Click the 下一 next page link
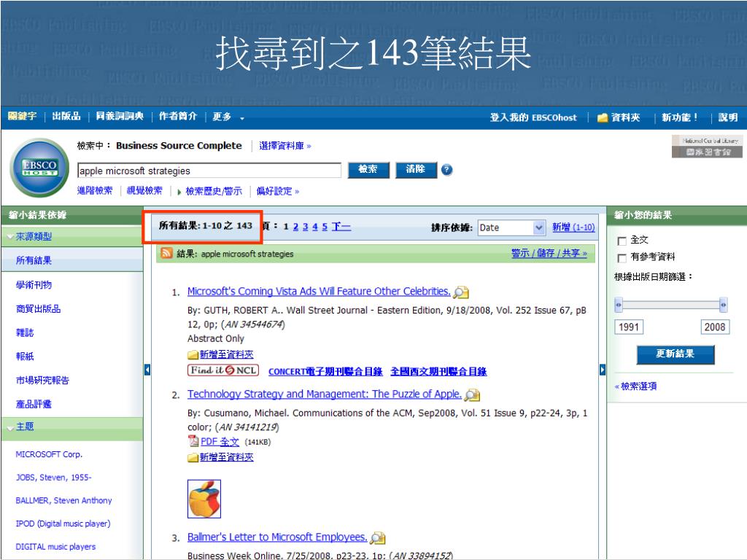The height and width of the screenshot is (560, 747). 341,227
